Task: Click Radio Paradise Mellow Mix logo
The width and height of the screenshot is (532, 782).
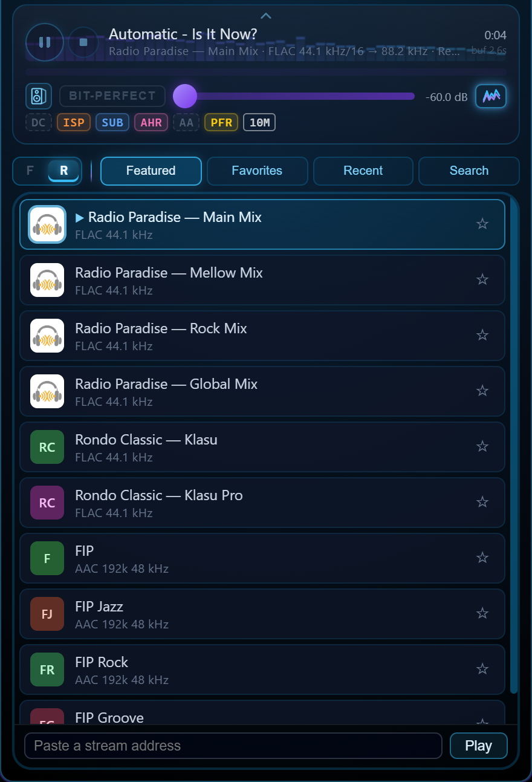Action: [x=47, y=280]
